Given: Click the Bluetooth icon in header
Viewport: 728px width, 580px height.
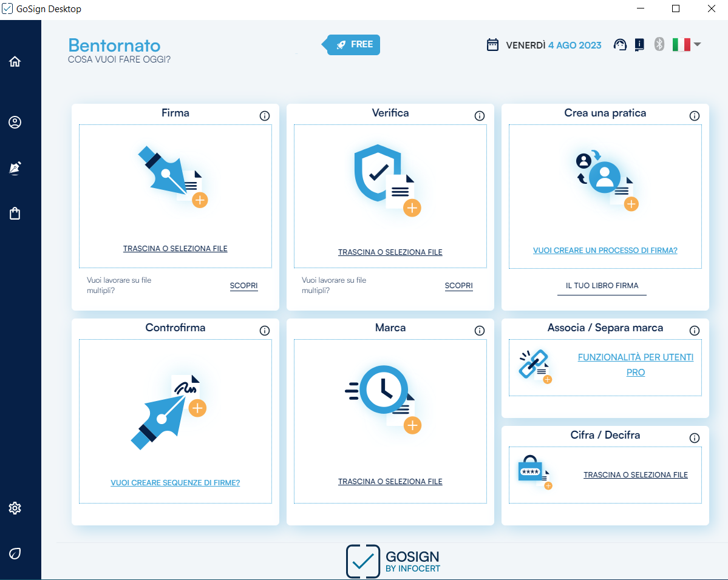Looking at the screenshot, I should (x=659, y=44).
